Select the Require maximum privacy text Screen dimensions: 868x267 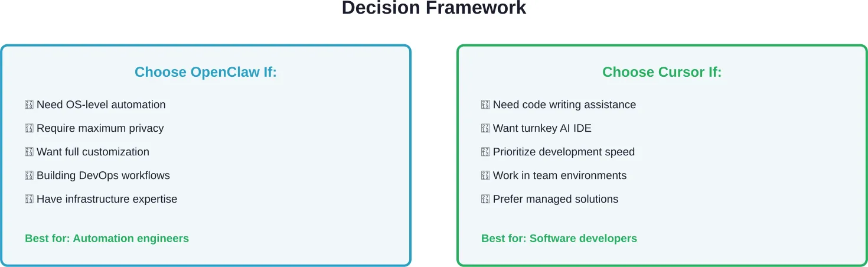tap(100, 128)
